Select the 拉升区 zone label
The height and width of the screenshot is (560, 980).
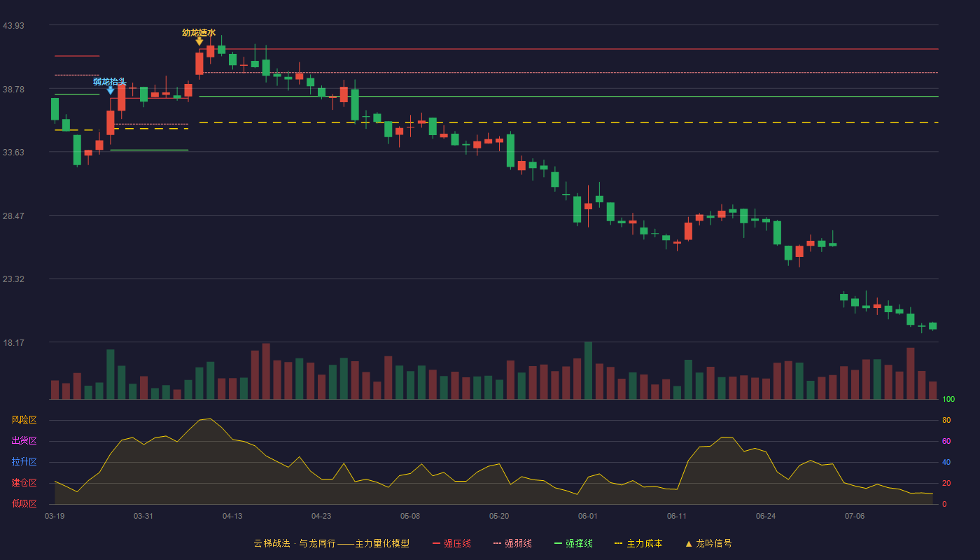tap(24, 462)
